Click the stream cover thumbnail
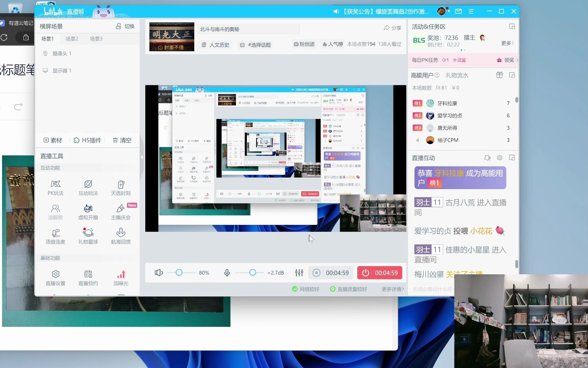This screenshot has height=368, width=588. [x=172, y=37]
